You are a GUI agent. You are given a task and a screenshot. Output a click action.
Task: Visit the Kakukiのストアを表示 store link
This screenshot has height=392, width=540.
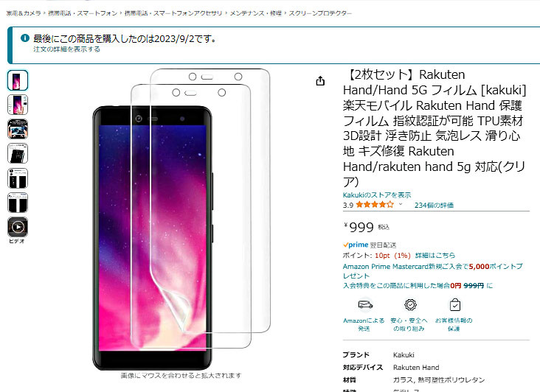[x=377, y=195]
